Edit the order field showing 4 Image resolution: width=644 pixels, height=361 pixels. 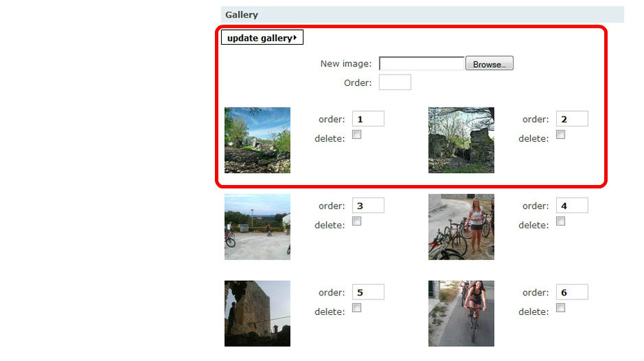[x=571, y=205]
